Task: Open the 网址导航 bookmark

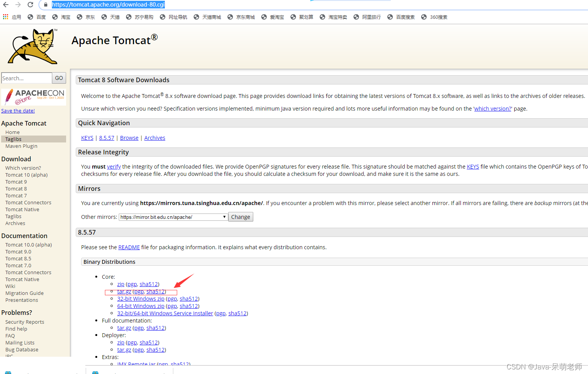Action: tap(174, 17)
